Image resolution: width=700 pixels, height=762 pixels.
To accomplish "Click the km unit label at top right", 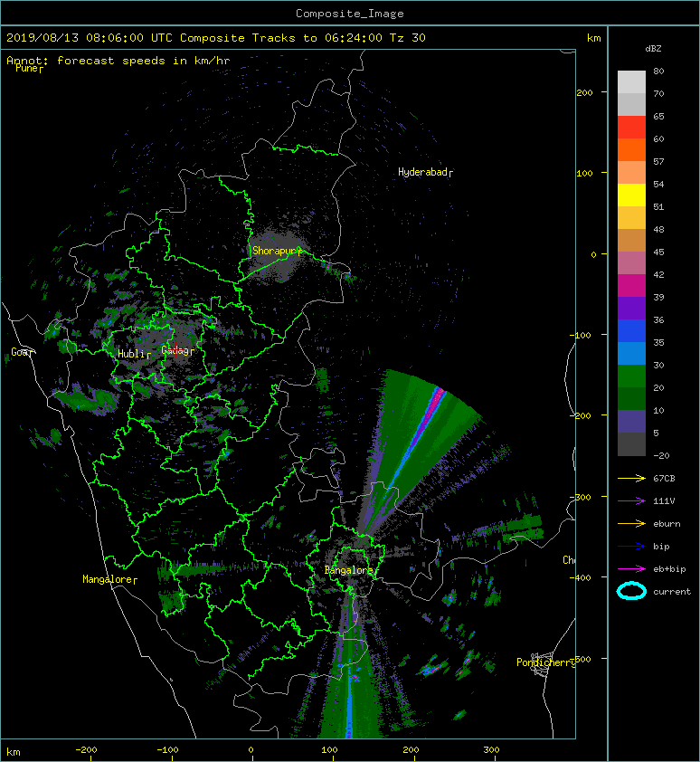I will pos(593,38).
